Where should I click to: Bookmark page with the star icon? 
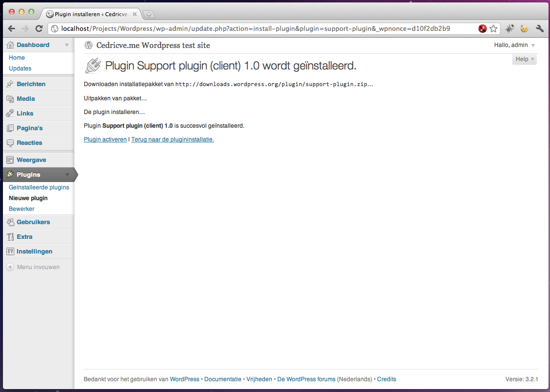(x=494, y=29)
